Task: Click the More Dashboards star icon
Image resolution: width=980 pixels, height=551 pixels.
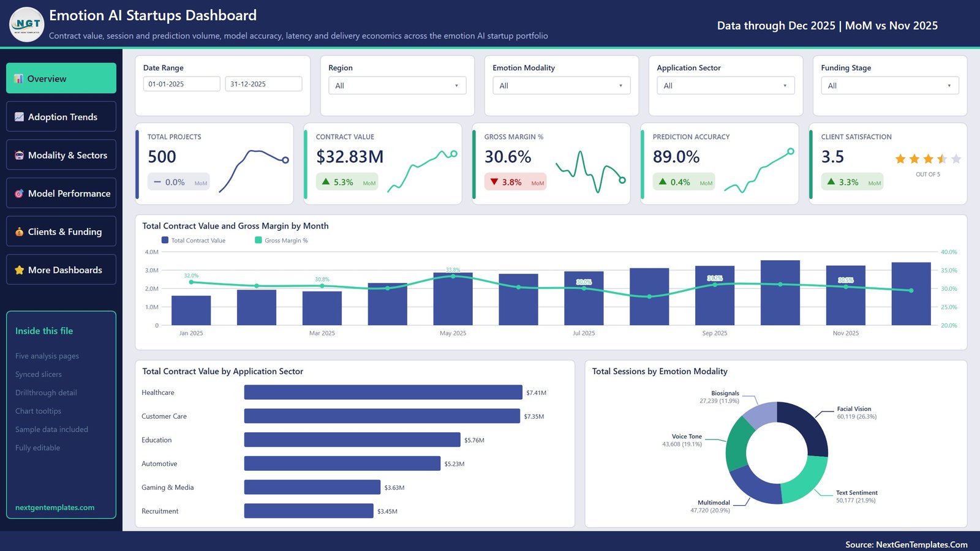Action: tap(19, 270)
